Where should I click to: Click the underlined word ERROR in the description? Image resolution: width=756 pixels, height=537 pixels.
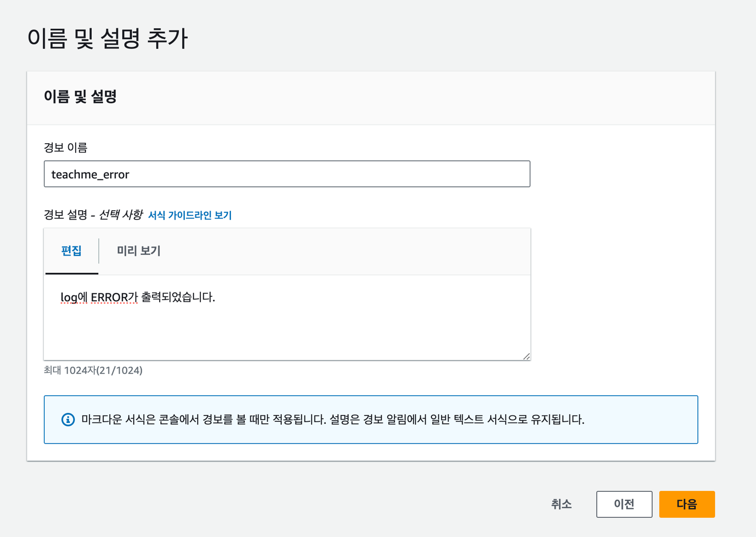point(109,297)
